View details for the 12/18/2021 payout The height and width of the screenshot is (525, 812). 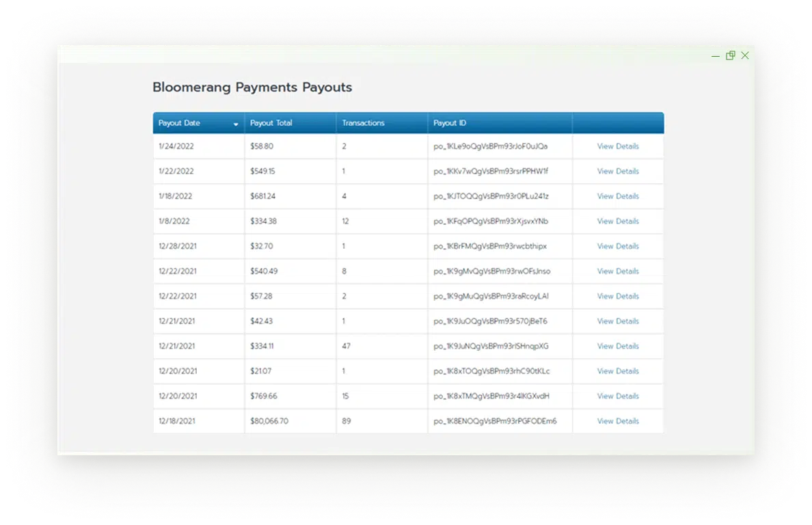pos(618,421)
